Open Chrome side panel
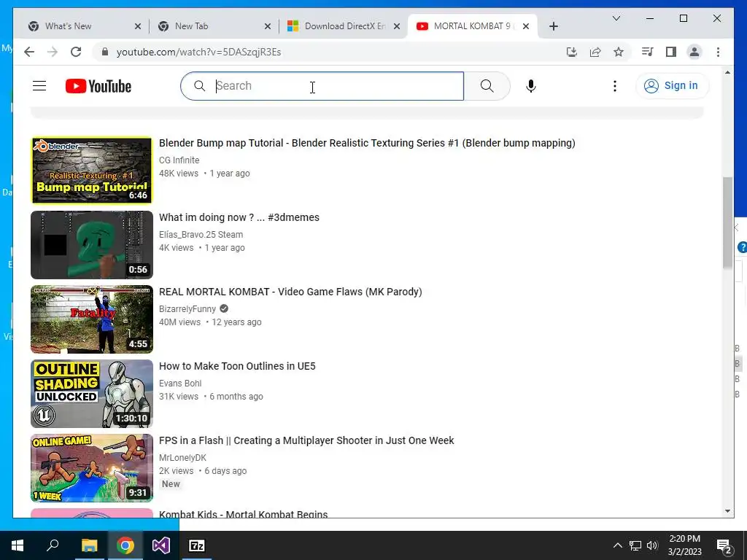Viewport: 747px width, 560px height. [671, 52]
